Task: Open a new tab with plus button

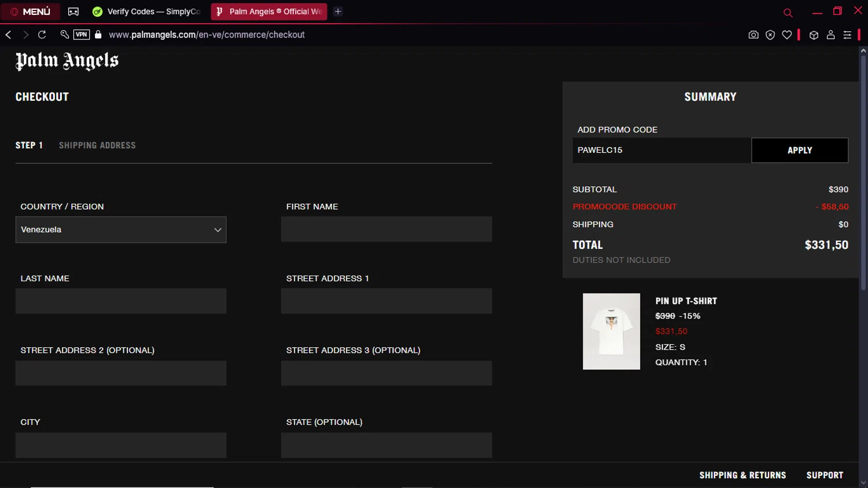Action: (338, 12)
